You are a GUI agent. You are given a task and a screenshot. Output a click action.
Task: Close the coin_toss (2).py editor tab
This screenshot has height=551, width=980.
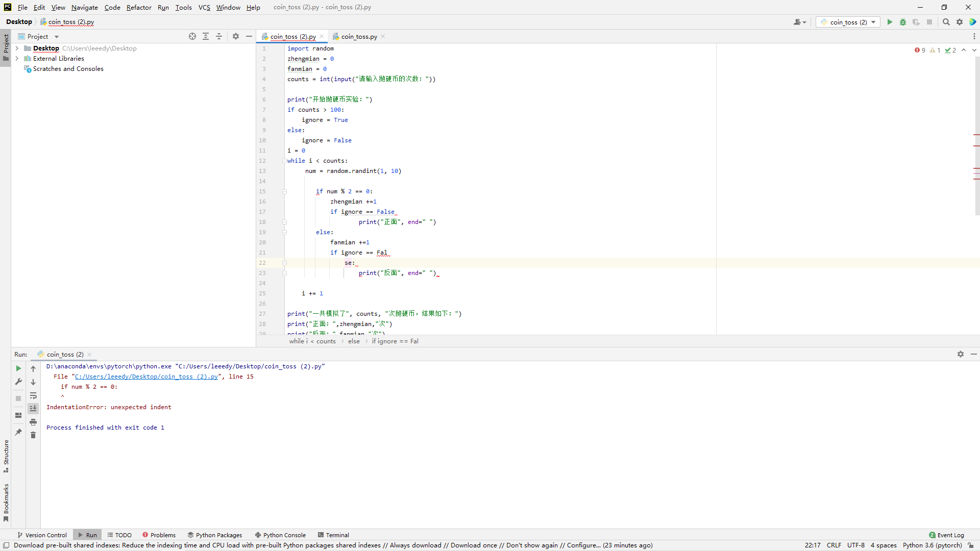322,36
